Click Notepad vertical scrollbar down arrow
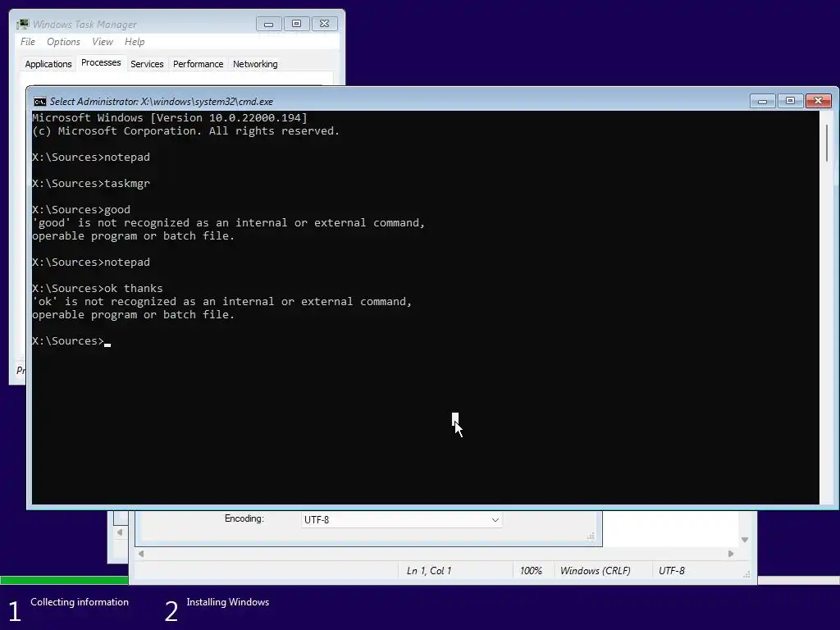The height and width of the screenshot is (630, 840). click(745, 540)
